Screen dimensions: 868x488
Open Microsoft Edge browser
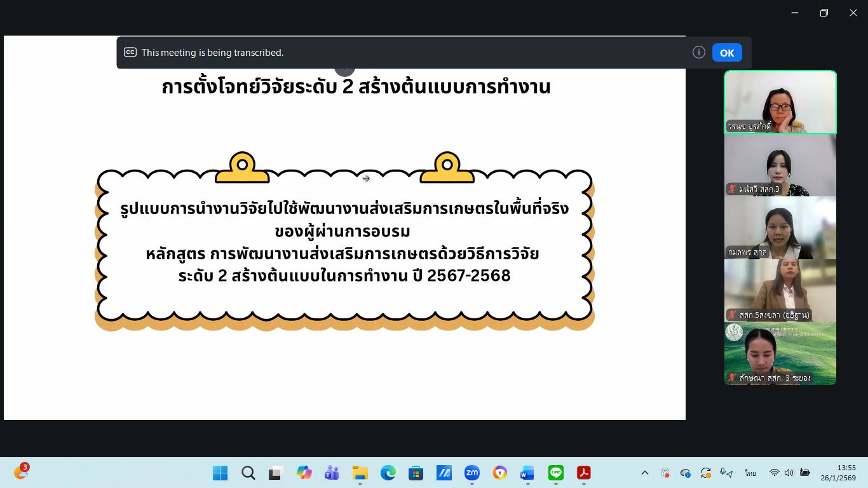click(388, 473)
